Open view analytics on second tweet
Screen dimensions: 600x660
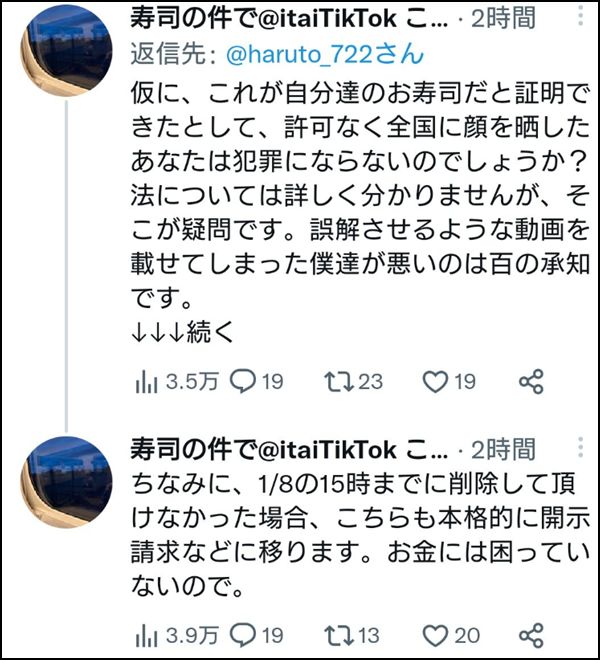tap(144, 634)
